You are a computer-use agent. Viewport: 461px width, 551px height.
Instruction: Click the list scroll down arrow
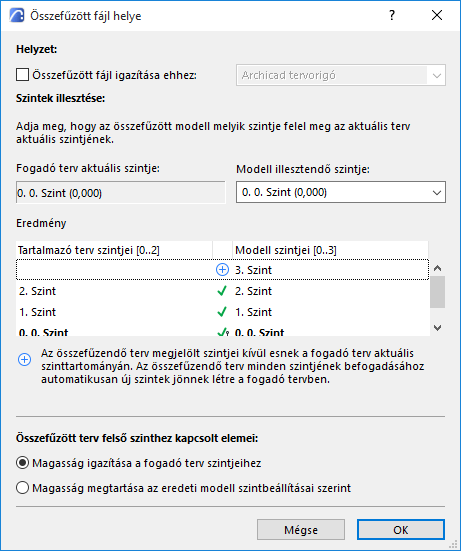coord(437,328)
